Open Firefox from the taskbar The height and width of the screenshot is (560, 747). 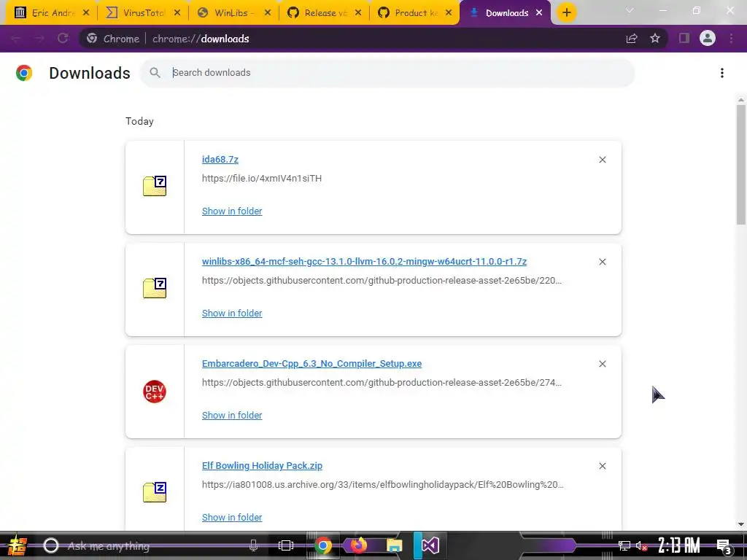[x=359, y=545]
